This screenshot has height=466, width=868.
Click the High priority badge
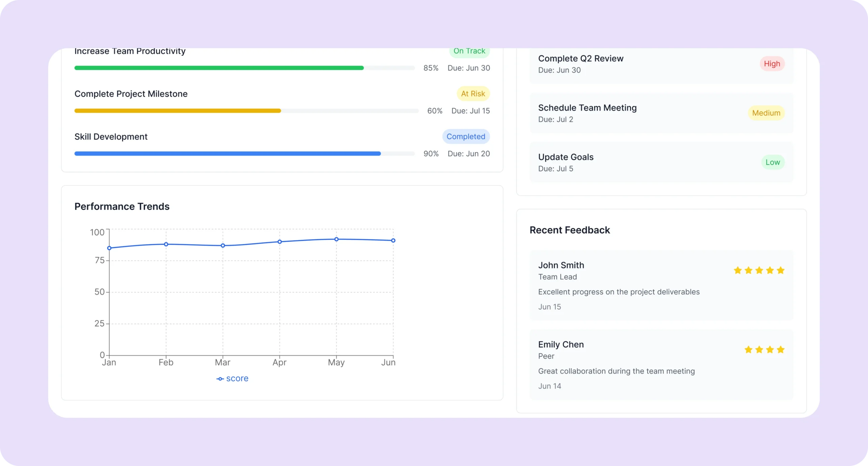point(772,64)
